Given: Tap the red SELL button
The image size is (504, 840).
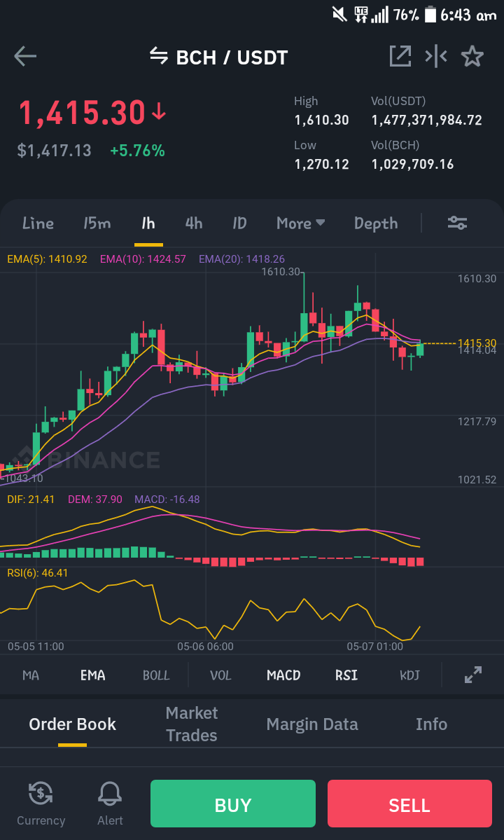Looking at the screenshot, I should (409, 804).
